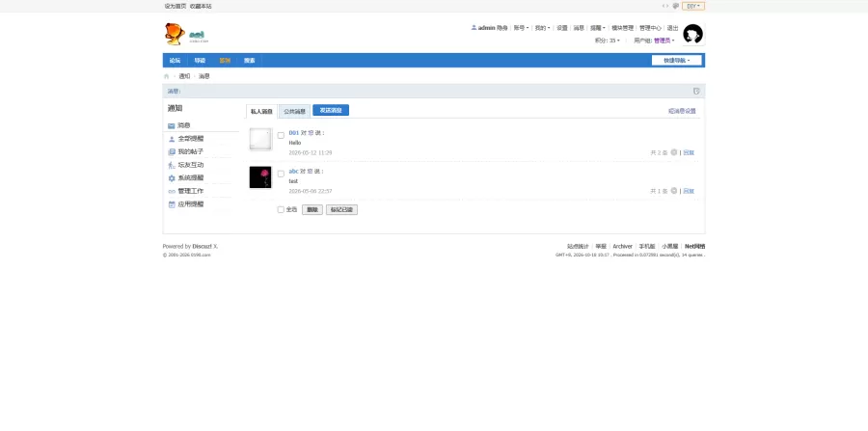Click the admin username link

click(487, 28)
